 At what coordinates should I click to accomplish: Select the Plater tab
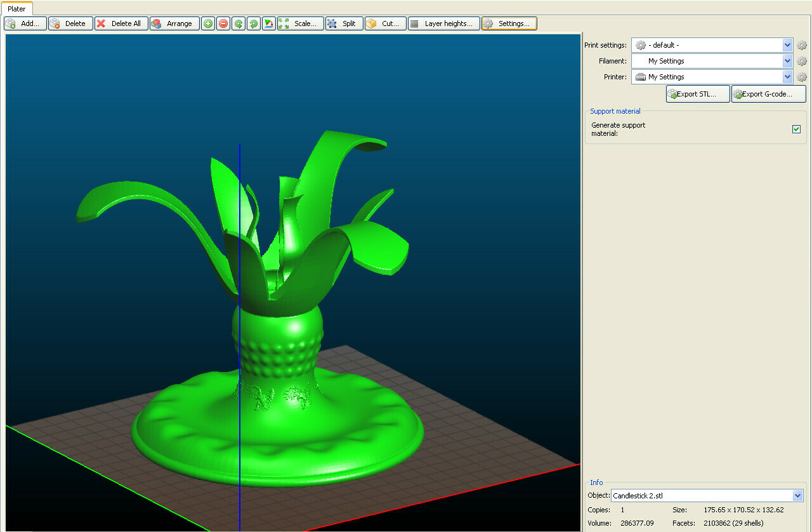(x=16, y=9)
